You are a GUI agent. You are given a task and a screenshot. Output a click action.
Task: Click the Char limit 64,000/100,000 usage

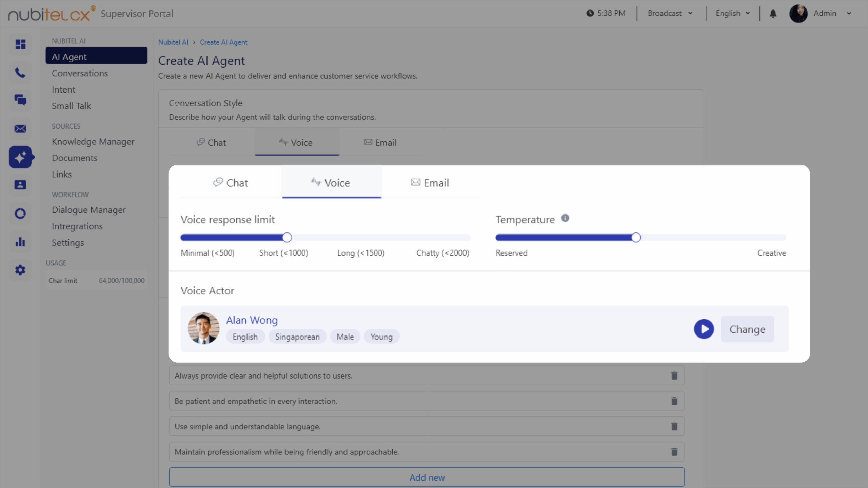click(x=96, y=281)
